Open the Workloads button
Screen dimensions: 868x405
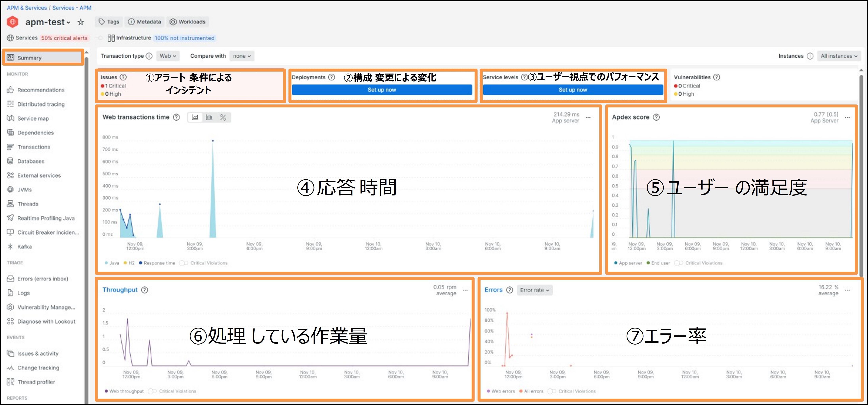[187, 22]
